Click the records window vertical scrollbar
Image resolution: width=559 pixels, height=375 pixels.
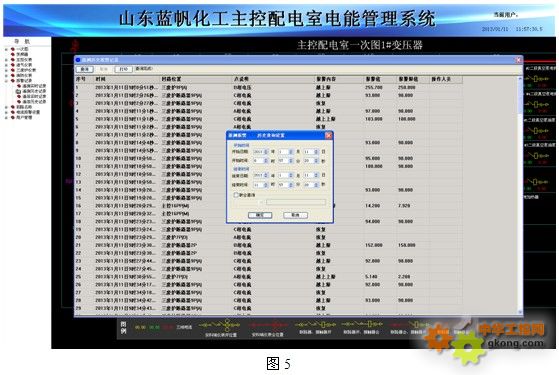click(x=520, y=194)
